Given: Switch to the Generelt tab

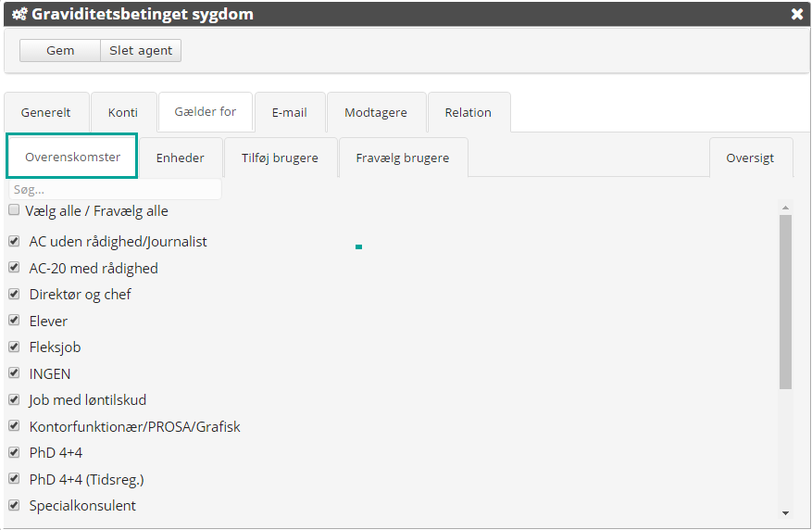Looking at the screenshot, I should pos(46,112).
